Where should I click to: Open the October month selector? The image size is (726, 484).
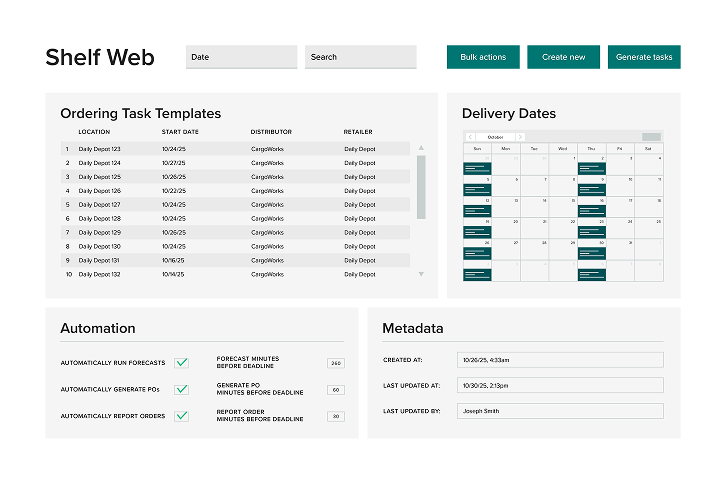tap(495, 137)
